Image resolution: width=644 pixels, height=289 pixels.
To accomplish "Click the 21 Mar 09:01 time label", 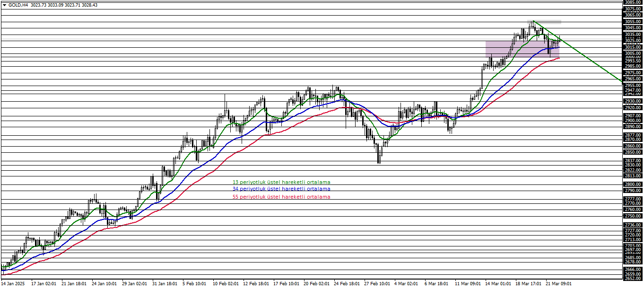I will click(x=558, y=284).
